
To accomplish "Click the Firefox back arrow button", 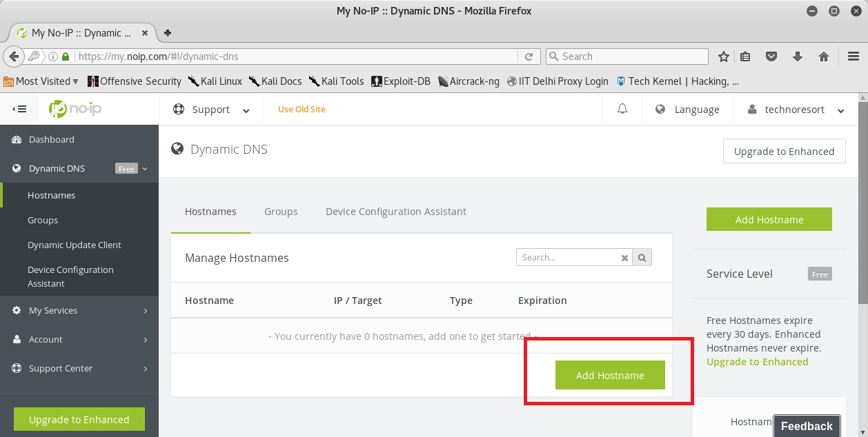I will click(x=12, y=57).
